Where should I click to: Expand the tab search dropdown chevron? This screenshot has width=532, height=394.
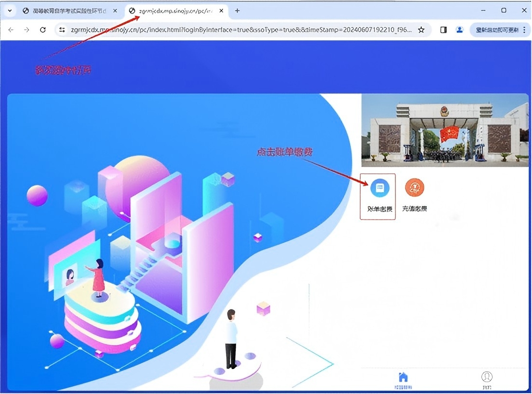pos(9,11)
